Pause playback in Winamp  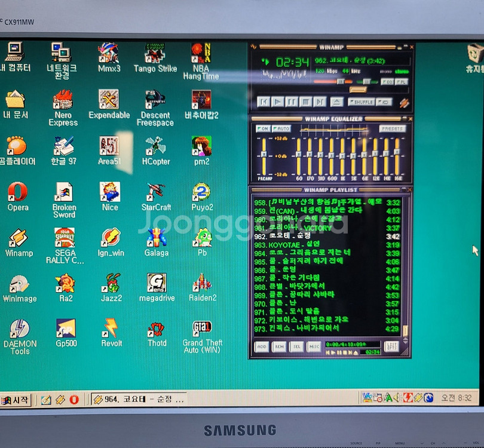(292, 102)
